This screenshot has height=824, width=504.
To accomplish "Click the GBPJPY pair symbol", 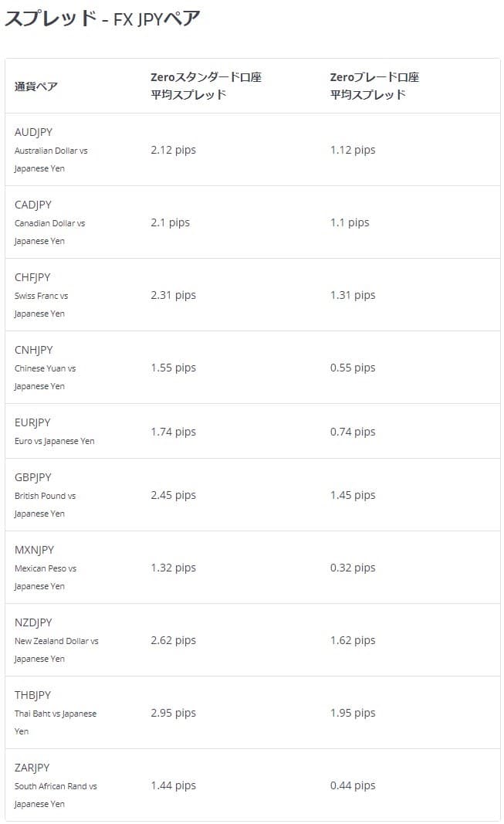I will pos(33,477).
